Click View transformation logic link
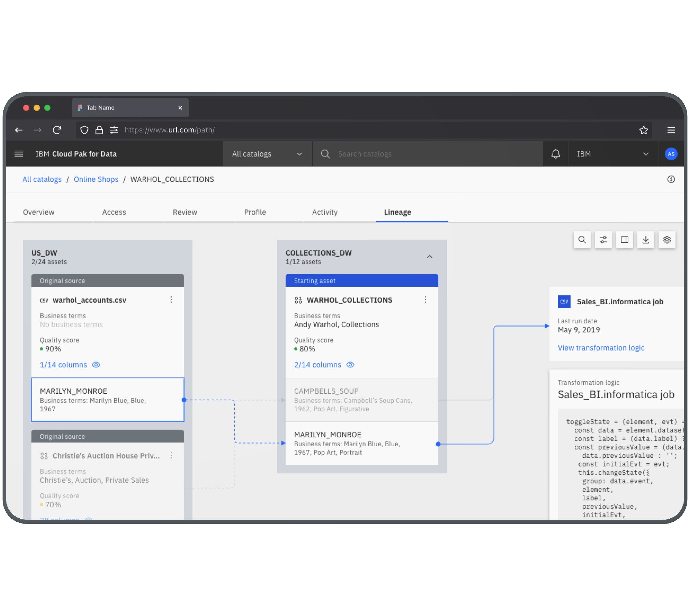The width and height of the screenshot is (690, 616). point(601,348)
